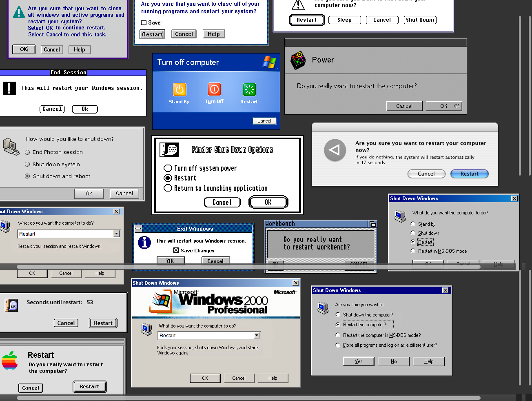The image size is (532, 401).
Task: Click the blue info icon in Exit Windows
Action: (x=144, y=243)
